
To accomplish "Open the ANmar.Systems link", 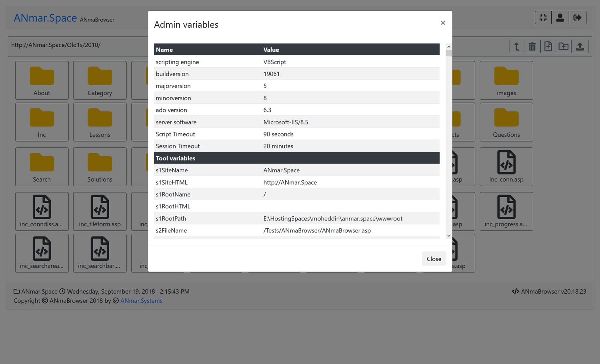I will (141, 301).
